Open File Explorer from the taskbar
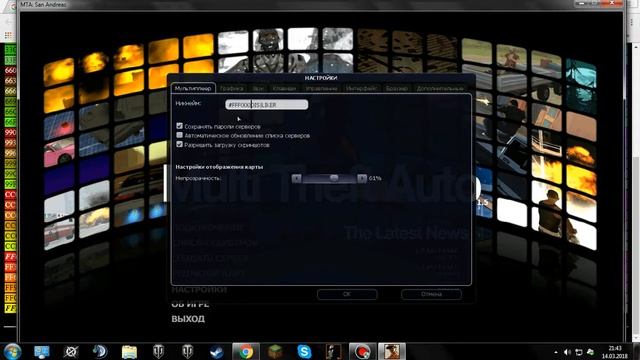The image size is (640, 360). pos(129,351)
